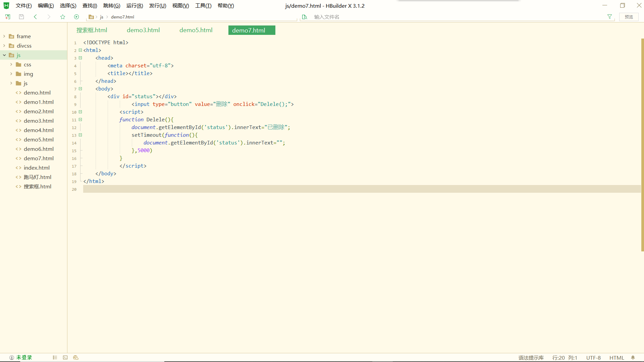Collapse the js project folder
The image size is (644, 362).
(4, 55)
